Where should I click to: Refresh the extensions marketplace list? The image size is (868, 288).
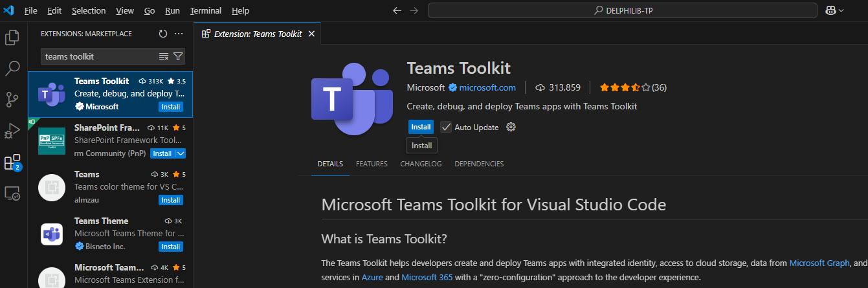[163, 34]
